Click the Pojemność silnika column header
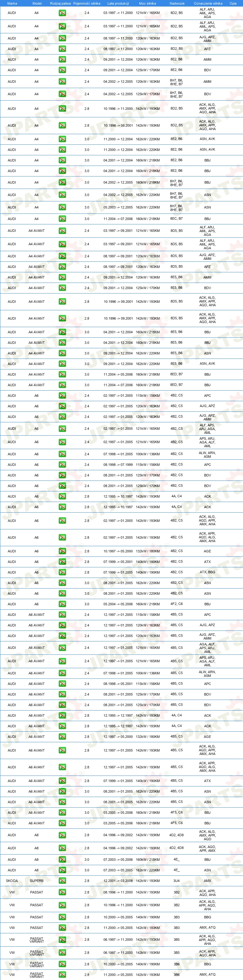 (x=87, y=3)
